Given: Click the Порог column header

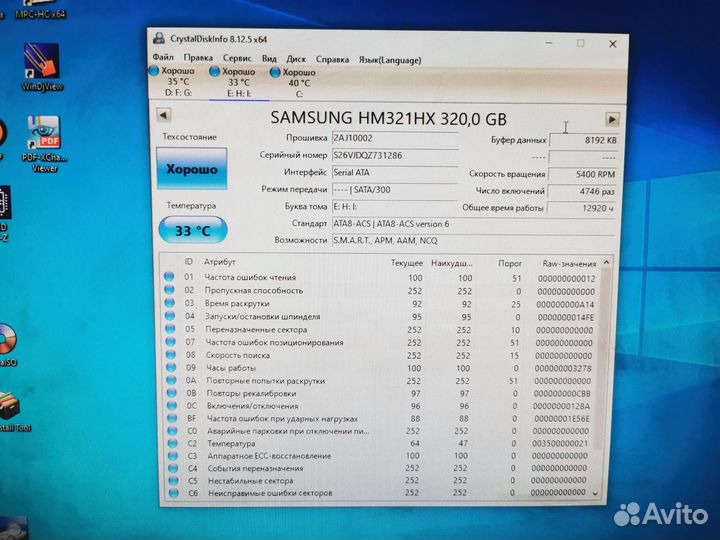Looking at the screenshot, I should pos(510,263).
